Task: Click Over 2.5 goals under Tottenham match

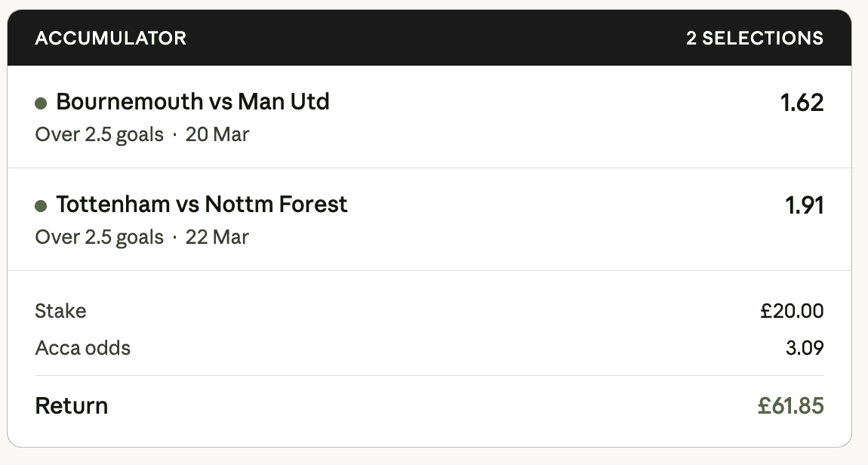Action: [99, 238]
